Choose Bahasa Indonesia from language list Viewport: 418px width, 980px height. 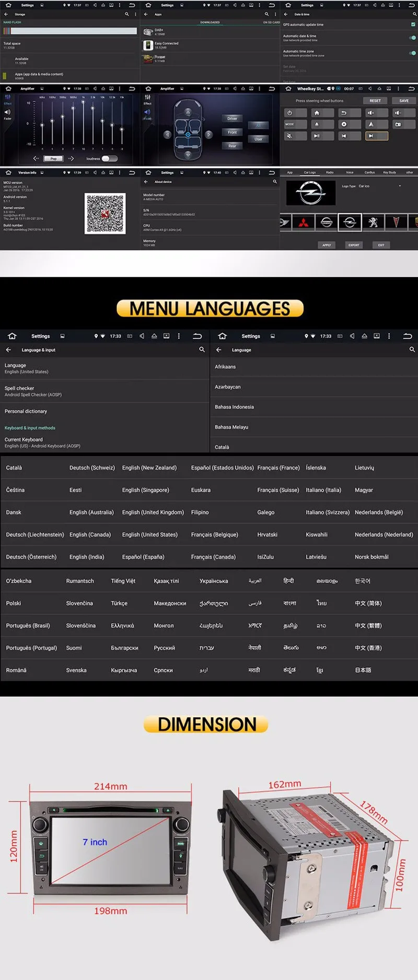(x=314, y=407)
